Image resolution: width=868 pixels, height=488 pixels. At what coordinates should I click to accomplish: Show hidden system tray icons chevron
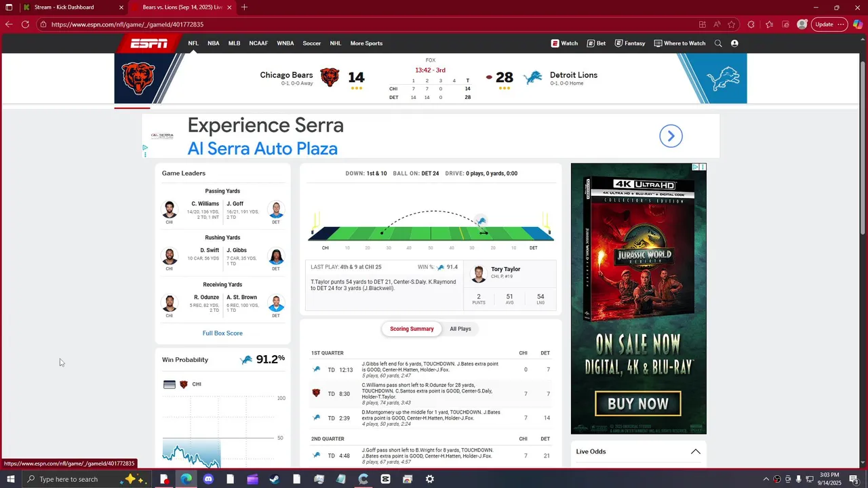766,479
